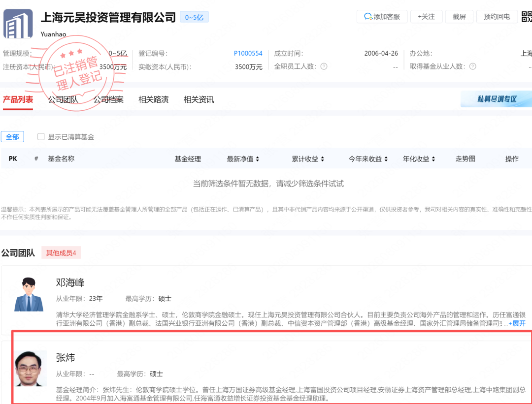Viewport: 532px width, 404px height.
Task: Switch to the 公司档案 tab
Action: pyautogui.click(x=108, y=99)
